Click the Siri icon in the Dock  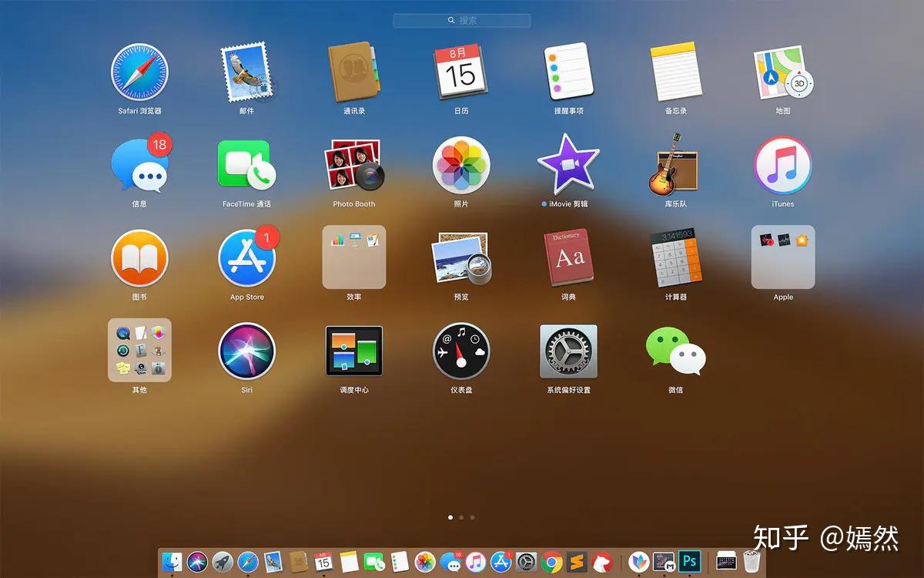(x=197, y=562)
